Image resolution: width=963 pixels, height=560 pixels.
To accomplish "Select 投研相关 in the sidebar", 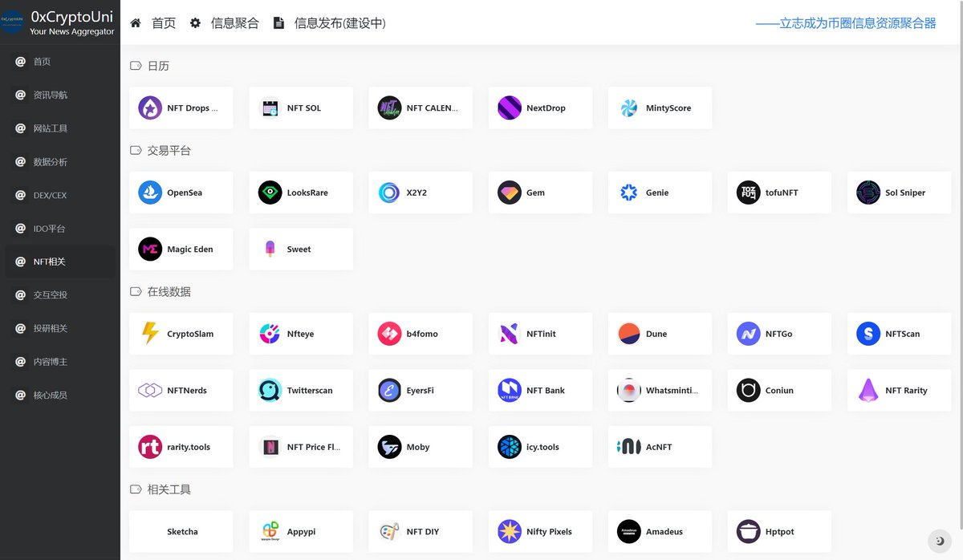I will 60,328.
